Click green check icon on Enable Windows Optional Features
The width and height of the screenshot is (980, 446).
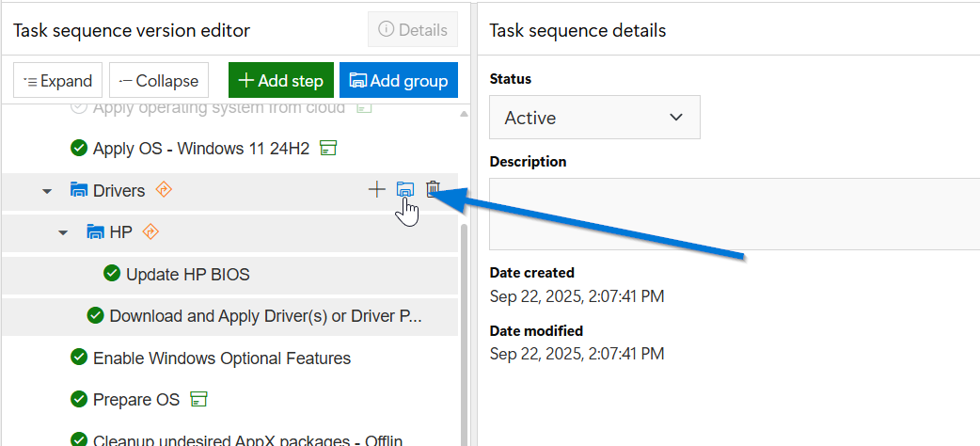click(79, 358)
